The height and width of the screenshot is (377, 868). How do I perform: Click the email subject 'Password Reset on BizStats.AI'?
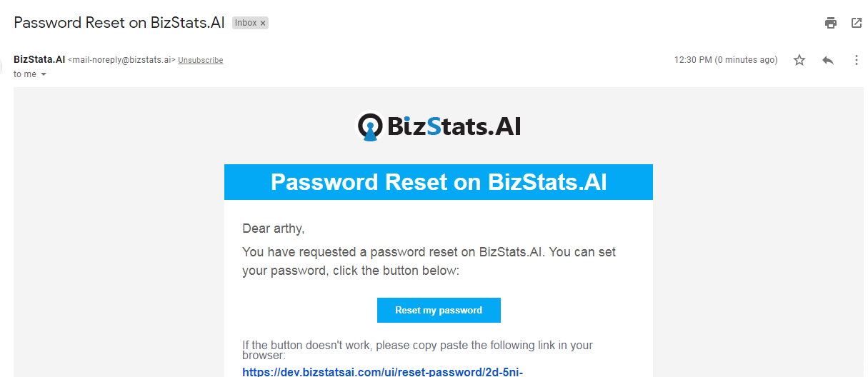click(119, 22)
